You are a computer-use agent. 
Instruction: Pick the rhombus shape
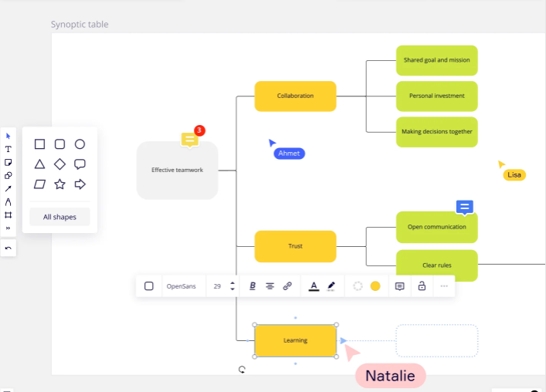click(59, 164)
